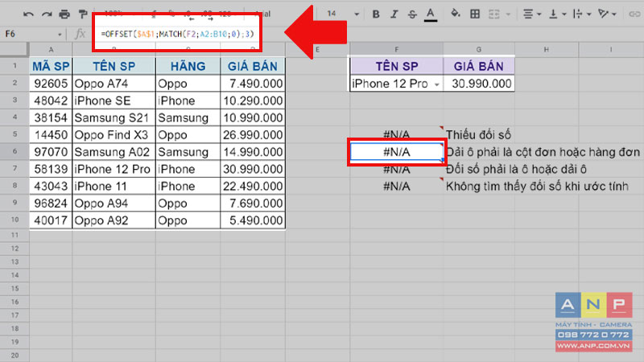Select the #N/A cell in row 6
Screen dimensions: 644x362
396,152
